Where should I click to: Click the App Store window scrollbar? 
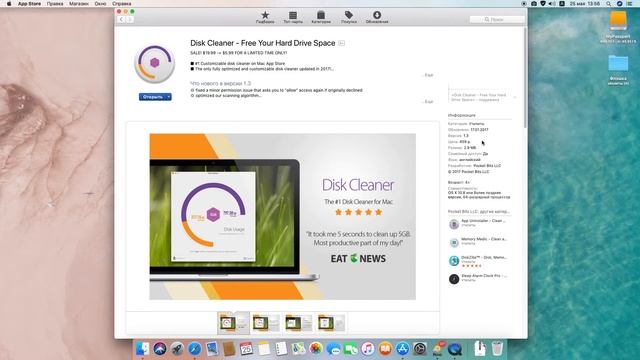(x=525, y=78)
